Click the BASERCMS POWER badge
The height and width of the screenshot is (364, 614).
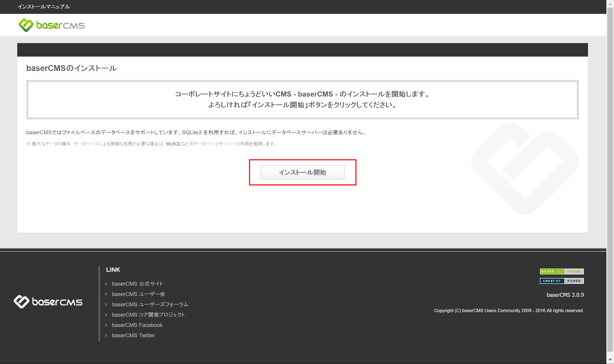pos(561,271)
